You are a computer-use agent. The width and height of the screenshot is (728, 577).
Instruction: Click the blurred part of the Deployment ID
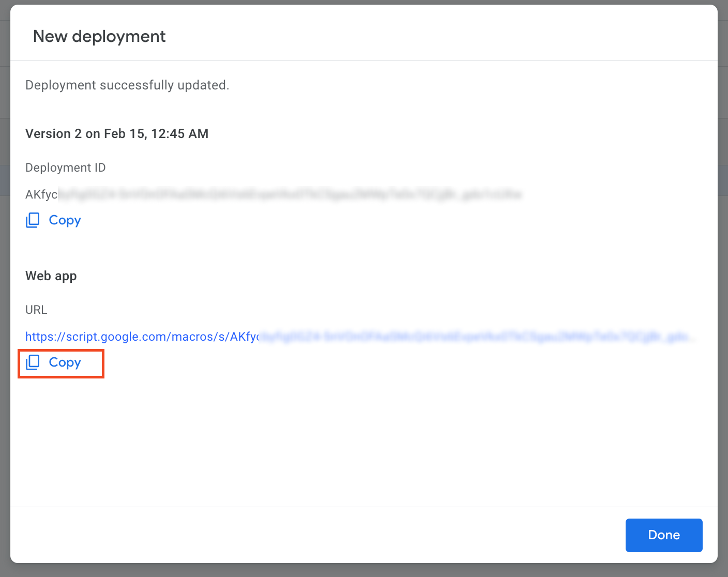pos(290,194)
